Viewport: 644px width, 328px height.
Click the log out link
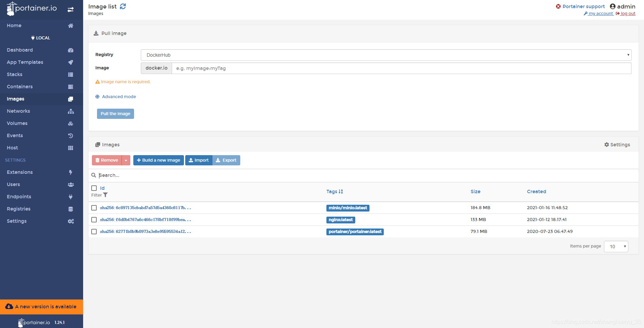(x=626, y=14)
